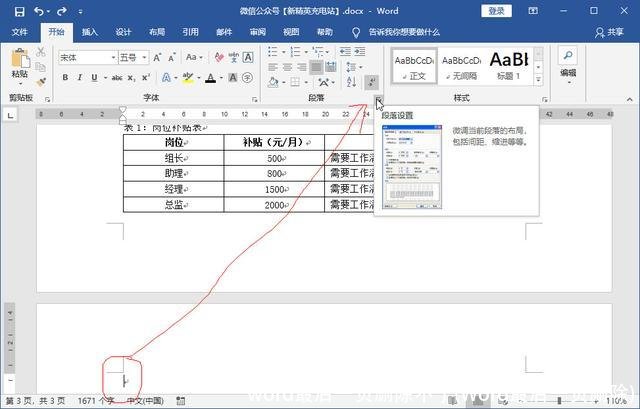Switch to the 审阅 tab
This screenshot has width=640, height=409.
point(258,32)
